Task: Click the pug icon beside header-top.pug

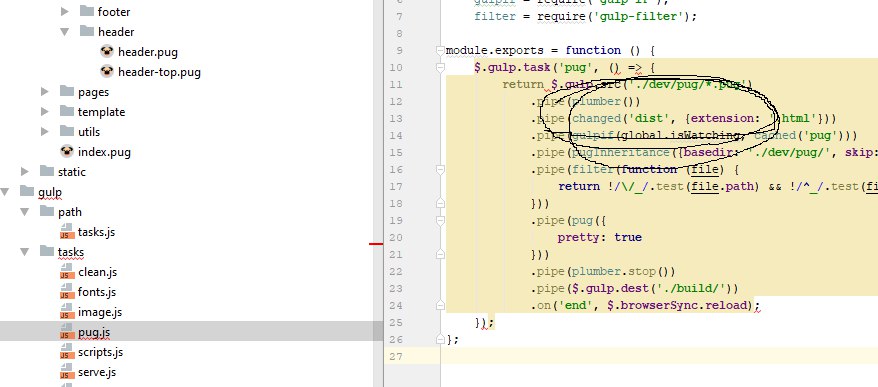Action: click(x=107, y=71)
